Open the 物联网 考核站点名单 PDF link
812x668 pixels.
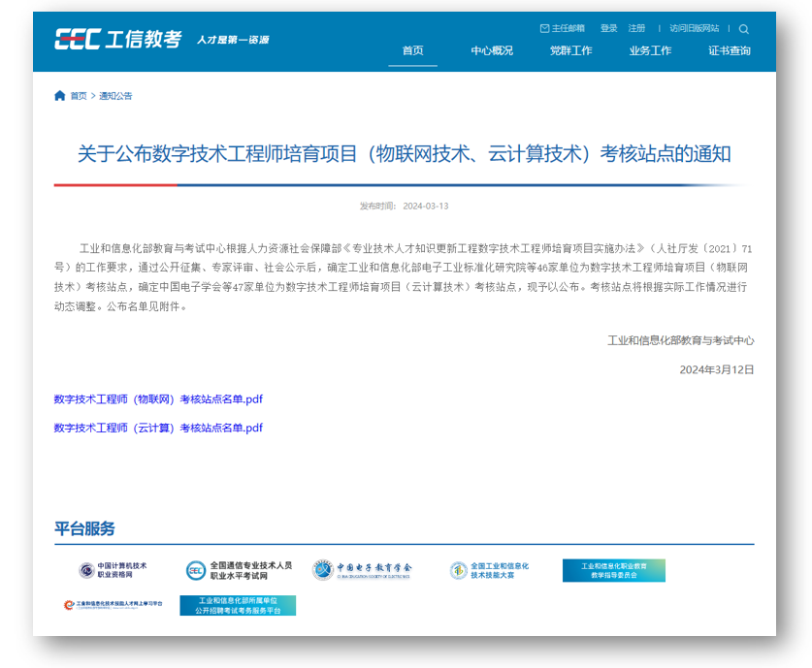[157, 398]
